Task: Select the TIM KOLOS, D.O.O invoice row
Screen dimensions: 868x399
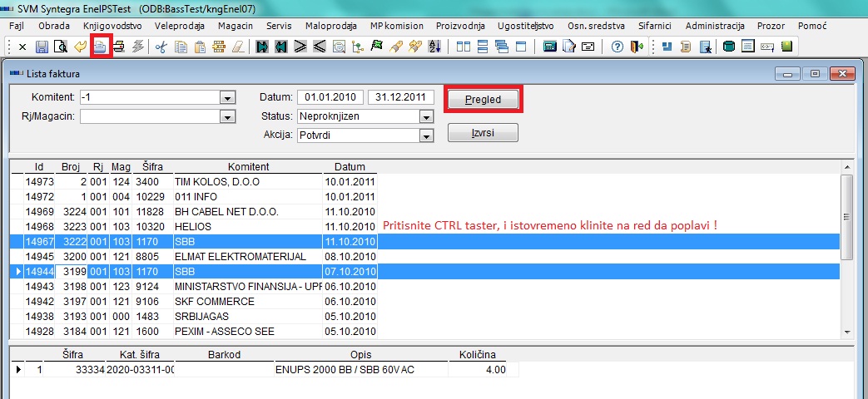Action: 225,180
